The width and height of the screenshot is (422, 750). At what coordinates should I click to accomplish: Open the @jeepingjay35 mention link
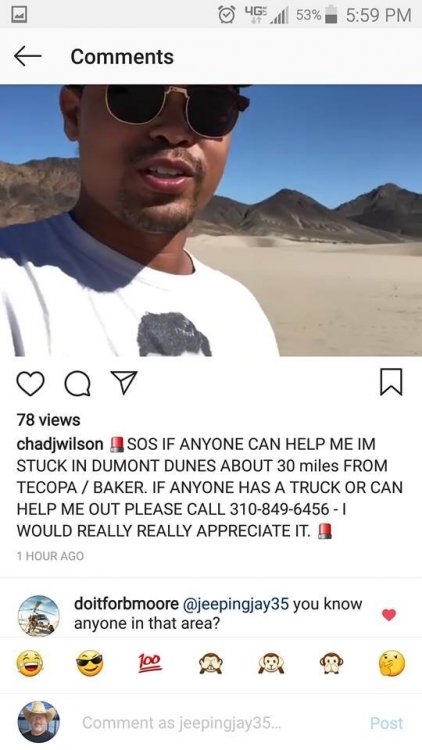coord(234,605)
